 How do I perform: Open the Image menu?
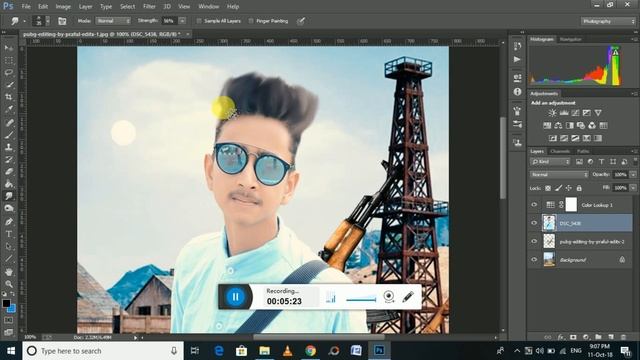pyautogui.click(x=63, y=7)
